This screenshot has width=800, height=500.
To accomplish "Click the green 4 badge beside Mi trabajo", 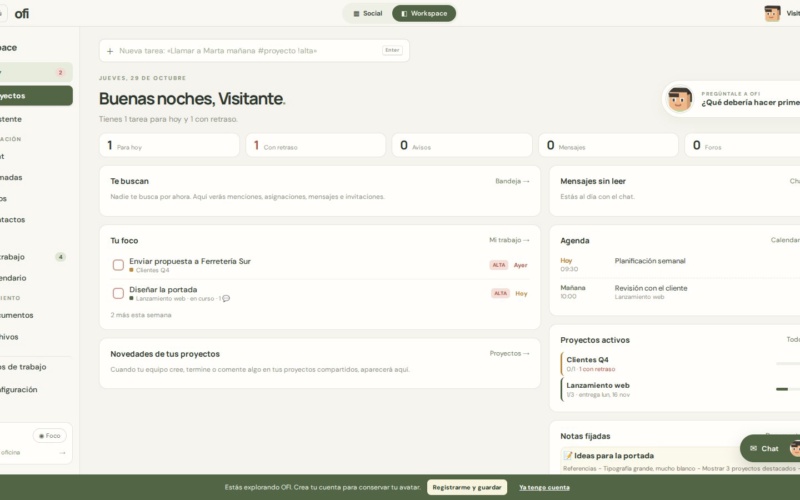I will 60,257.
